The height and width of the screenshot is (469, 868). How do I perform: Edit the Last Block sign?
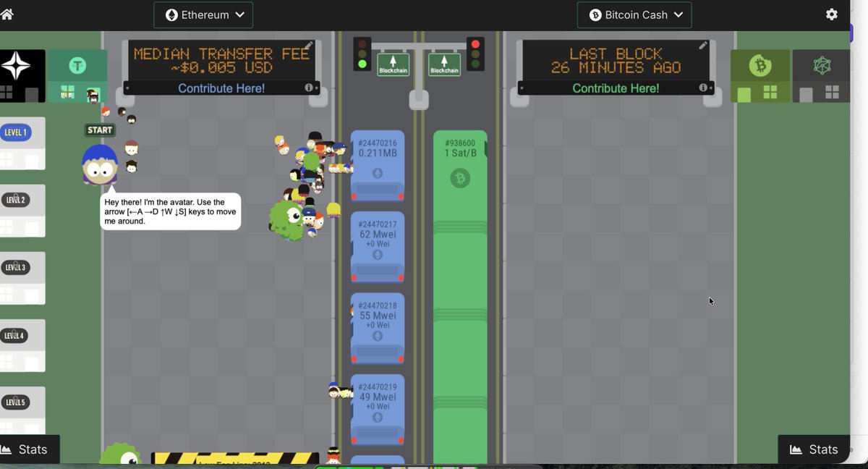click(x=703, y=46)
